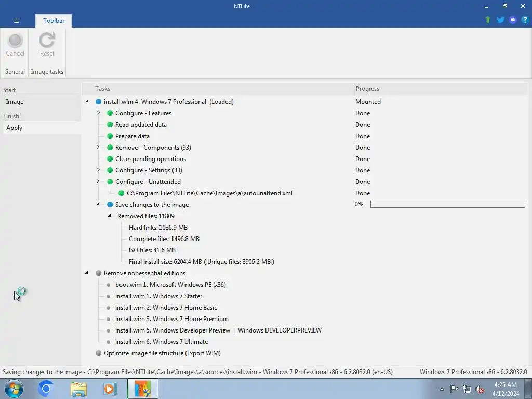This screenshot has width=532, height=399.
Task: Open the hamburger menu button
Action: [16, 21]
